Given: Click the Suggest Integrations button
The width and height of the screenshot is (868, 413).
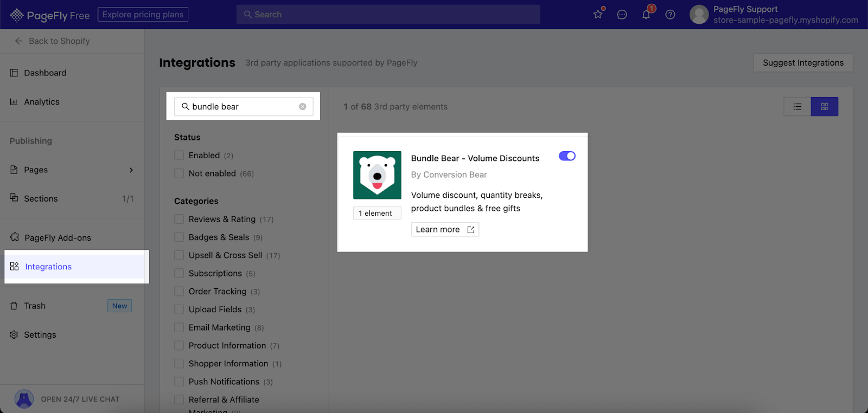Looking at the screenshot, I should pyautogui.click(x=803, y=63).
